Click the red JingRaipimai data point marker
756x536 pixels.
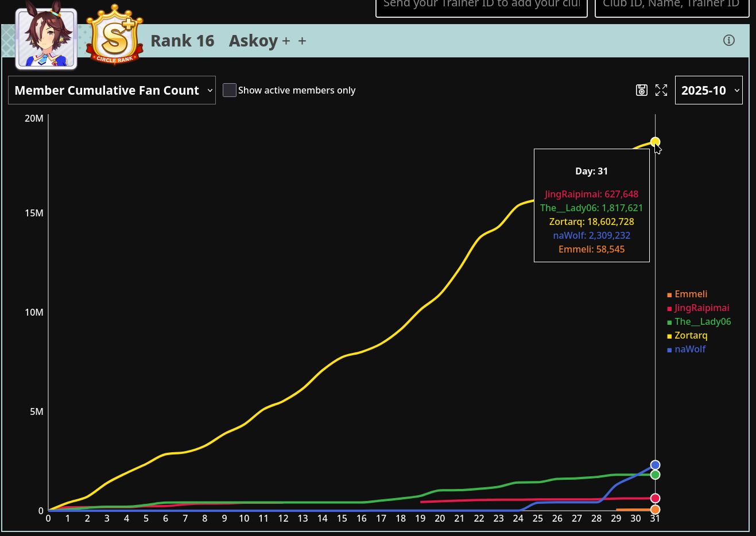tap(655, 498)
